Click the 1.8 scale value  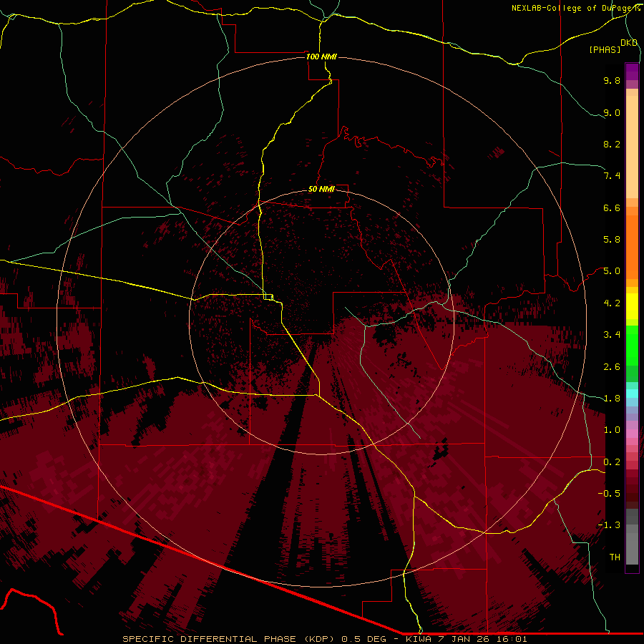click(x=612, y=399)
